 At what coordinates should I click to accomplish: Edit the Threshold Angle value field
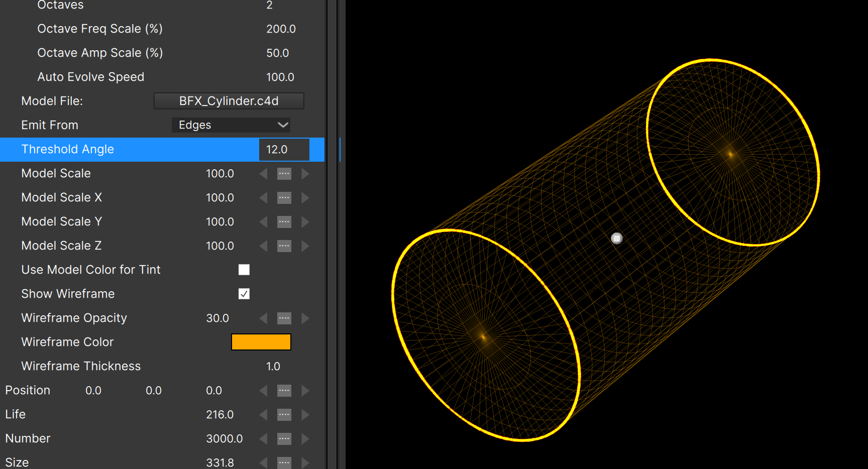tap(284, 149)
